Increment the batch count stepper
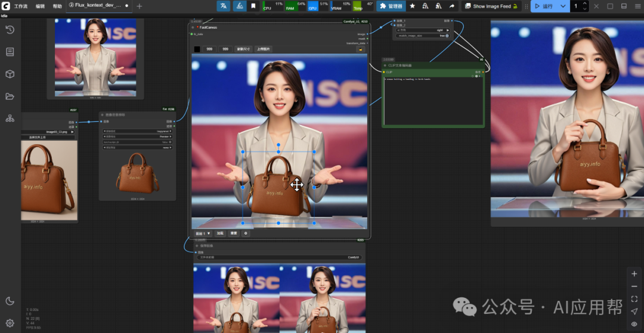This screenshot has width=644, height=333. [585, 4]
